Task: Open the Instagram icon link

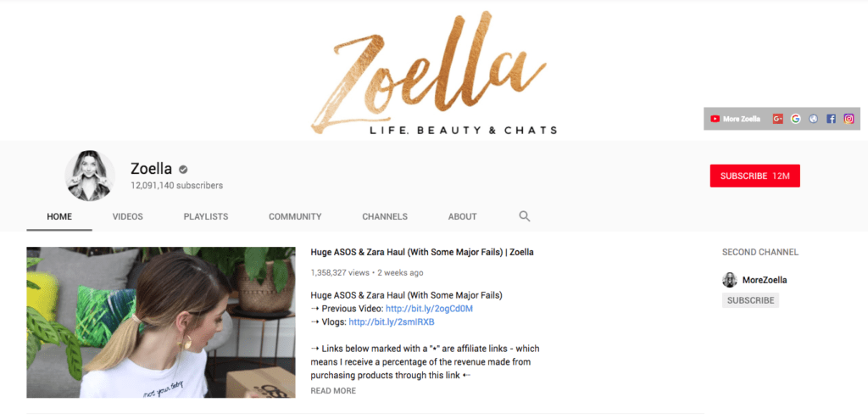Action: point(849,119)
